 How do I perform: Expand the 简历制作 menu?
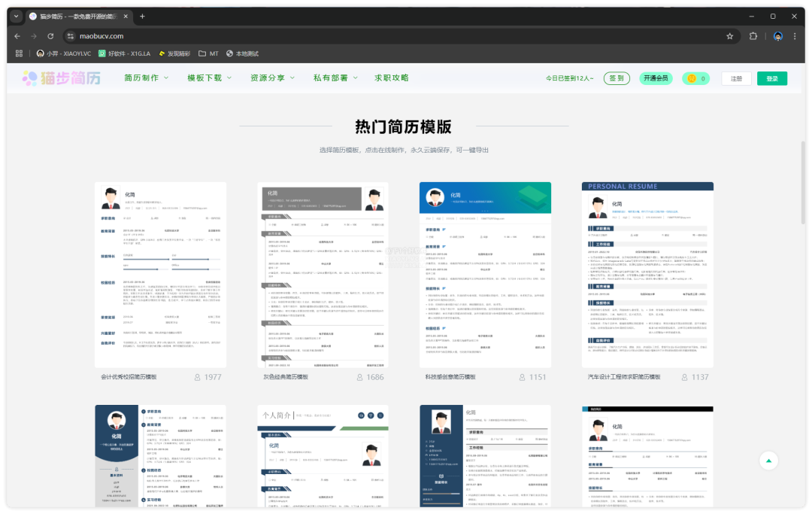coord(146,78)
